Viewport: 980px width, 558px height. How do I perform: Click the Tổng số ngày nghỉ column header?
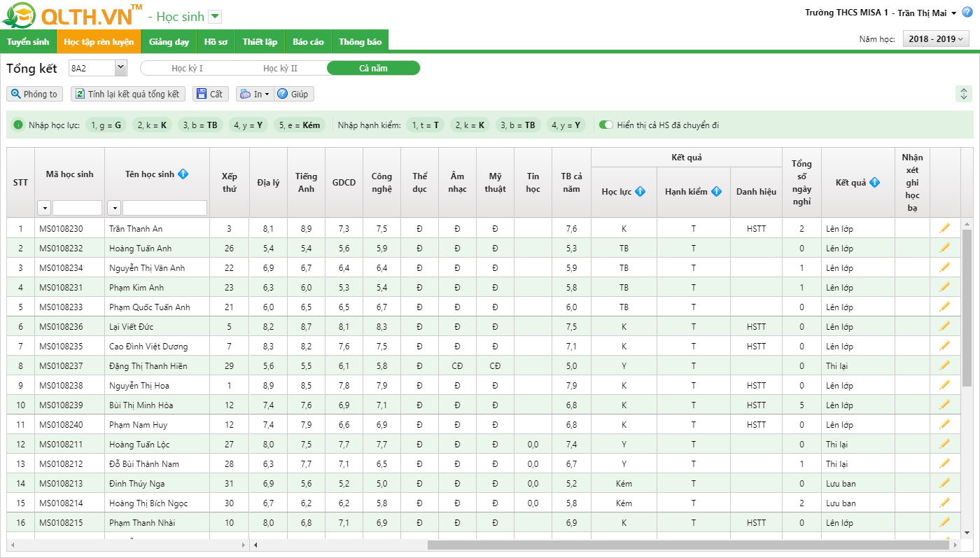(x=801, y=182)
